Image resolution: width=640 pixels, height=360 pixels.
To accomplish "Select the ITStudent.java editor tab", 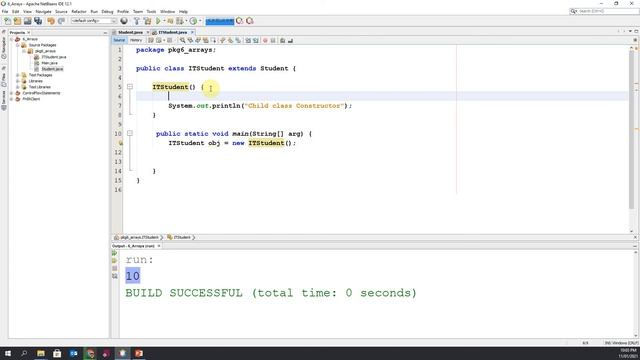I will 172,32.
